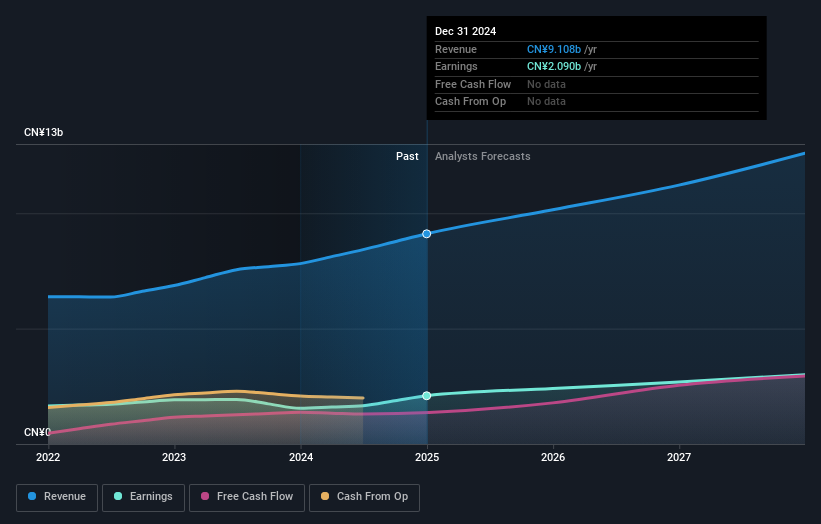Image resolution: width=821 pixels, height=524 pixels.
Task: Click the CN¥0 y-axis label
Action: tap(37, 432)
